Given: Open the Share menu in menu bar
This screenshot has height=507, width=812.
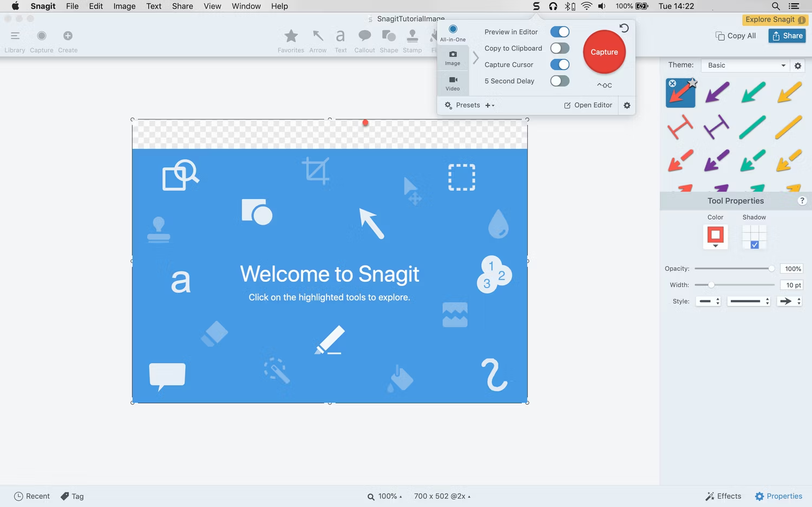Looking at the screenshot, I should point(182,6).
